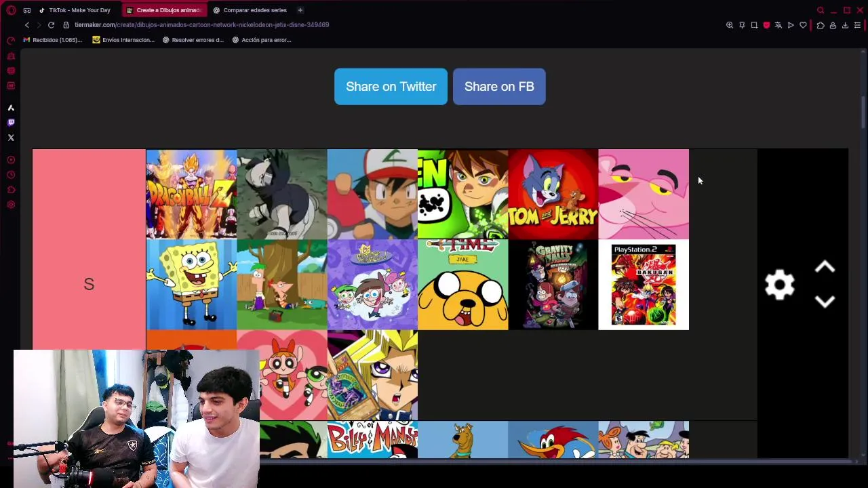Screen dimensions: 868x488
Task: Click the tiermaker.com address bar URL
Action: pos(201,25)
